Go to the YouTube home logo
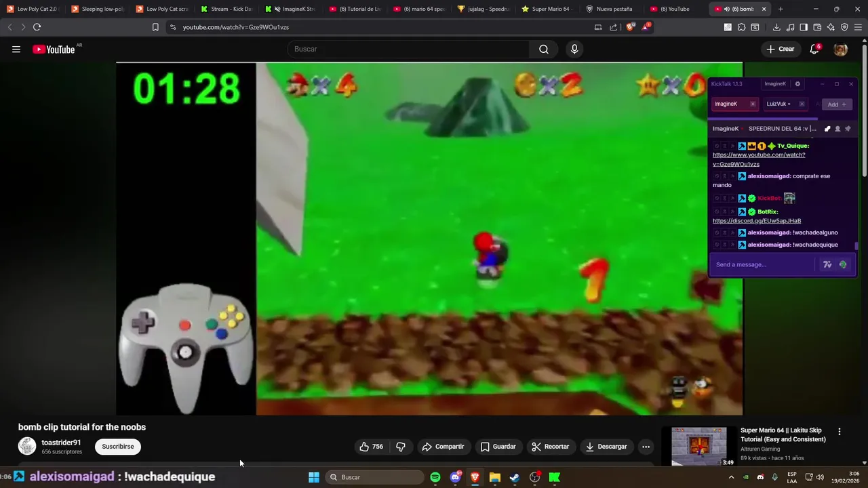This screenshot has width=868, height=488. pyautogui.click(x=54, y=49)
